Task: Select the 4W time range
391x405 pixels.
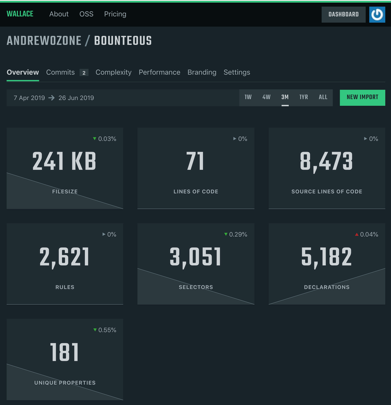Action: point(266,97)
